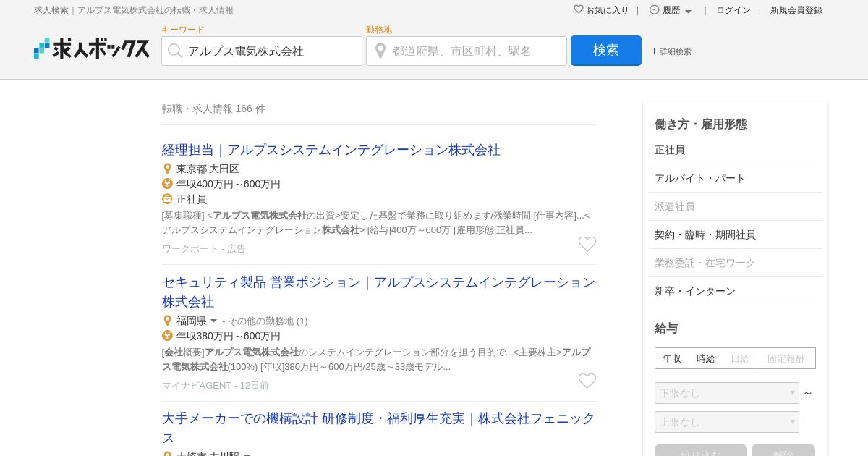Click the plus icon next to 詳細検索
Image resolution: width=868 pixels, height=456 pixels.
click(x=654, y=51)
